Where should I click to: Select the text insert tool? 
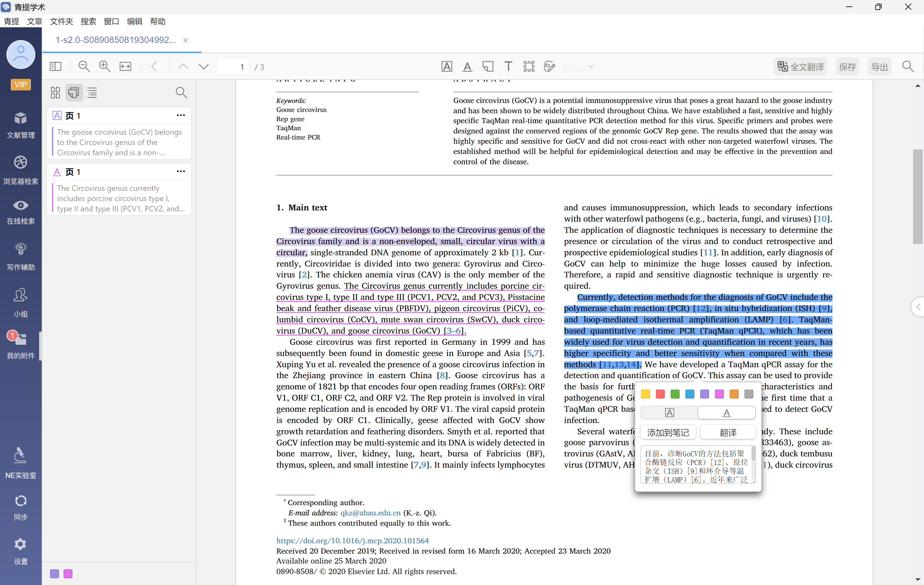pyautogui.click(x=508, y=66)
